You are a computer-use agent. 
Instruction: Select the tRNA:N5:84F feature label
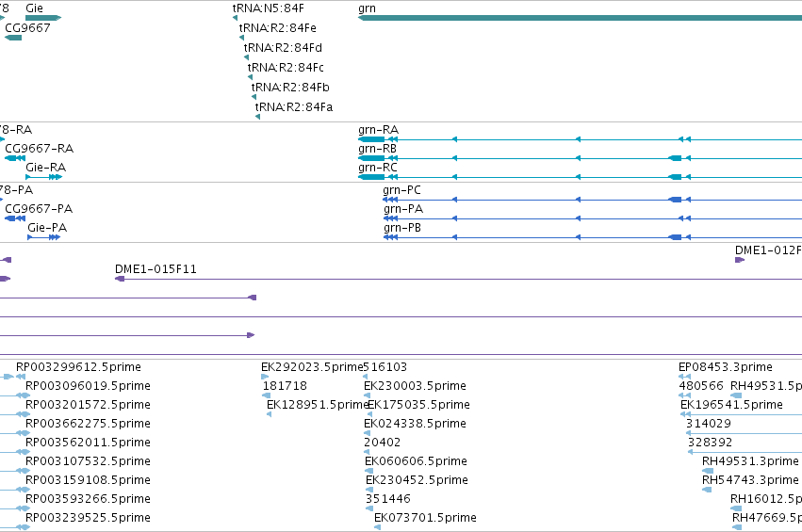(x=268, y=8)
